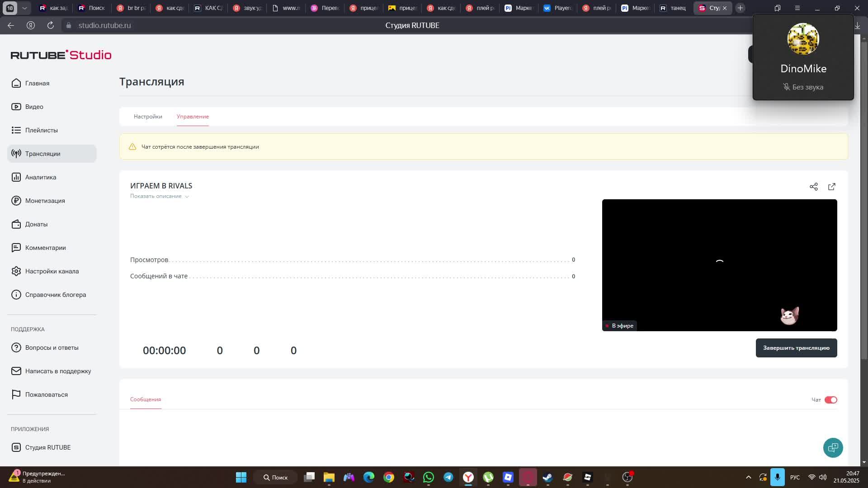Open Настройки канала gear item
Image resolution: width=868 pixels, height=488 pixels.
coord(52,271)
